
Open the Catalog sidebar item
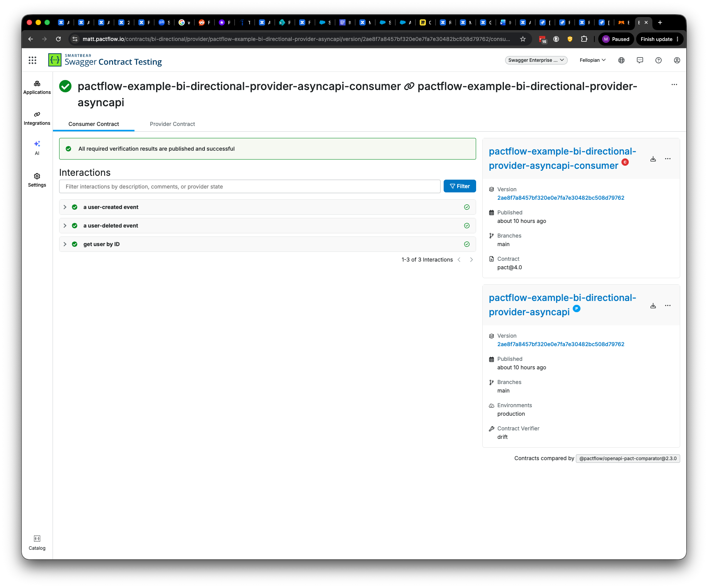[x=37, y=543]
